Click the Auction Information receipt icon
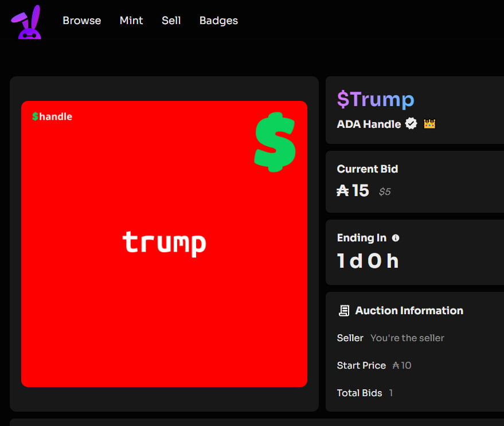This screenshot has width=504, height=426. tap(344, 311)
